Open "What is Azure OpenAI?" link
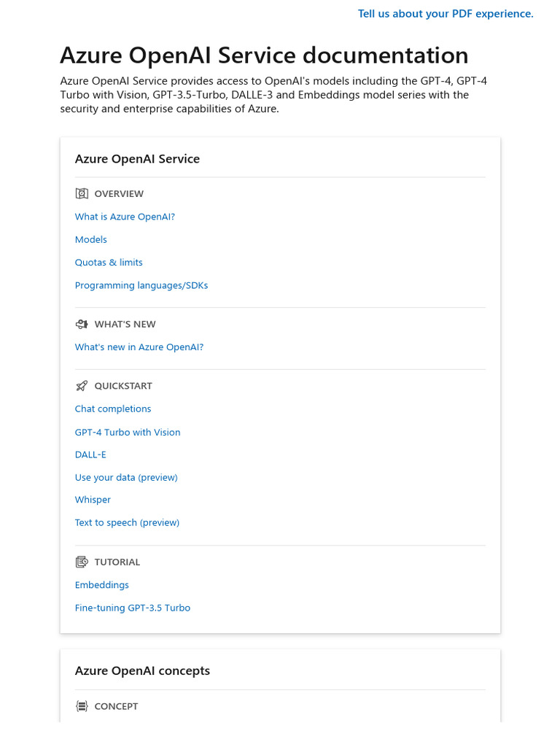Image resolution: width=560 pixels, height=747 pixels. 125,217
